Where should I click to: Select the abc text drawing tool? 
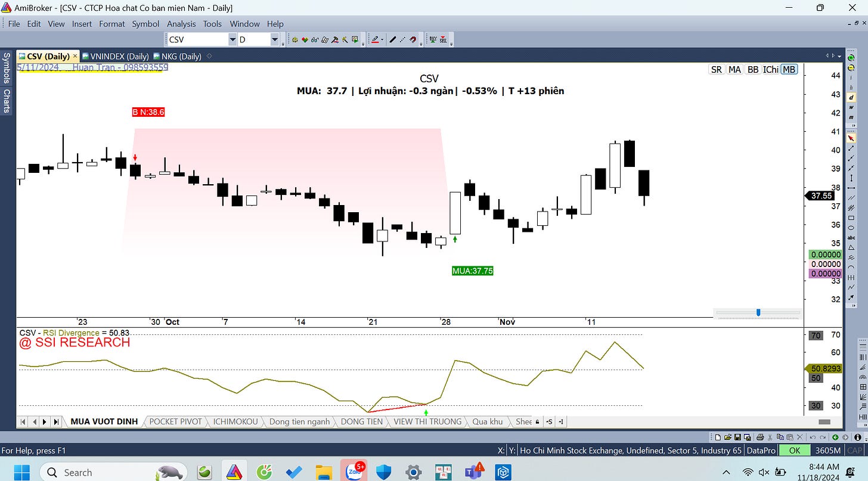(851, 238)
